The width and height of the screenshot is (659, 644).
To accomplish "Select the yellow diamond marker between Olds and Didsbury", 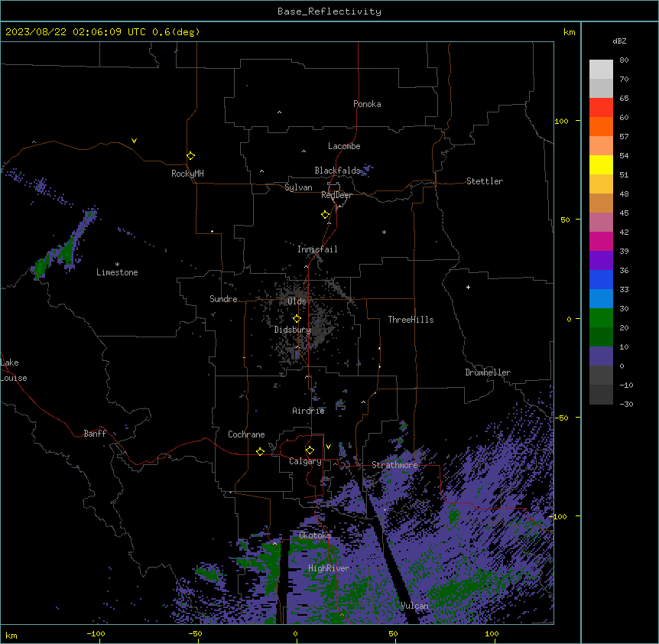I will 297,318.
